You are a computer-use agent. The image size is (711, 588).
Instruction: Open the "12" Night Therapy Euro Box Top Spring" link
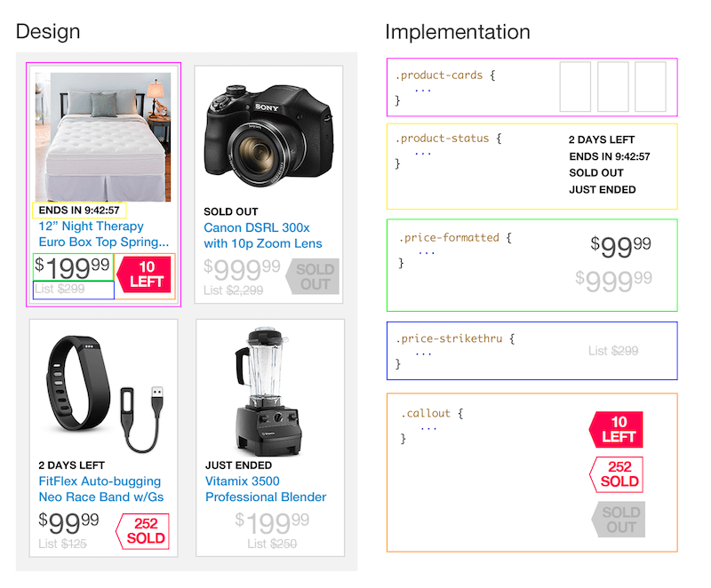[x=103, y=234]
